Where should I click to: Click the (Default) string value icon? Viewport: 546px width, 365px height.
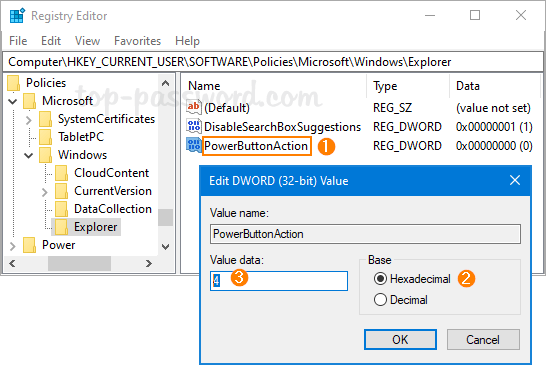tap(194, 107)
